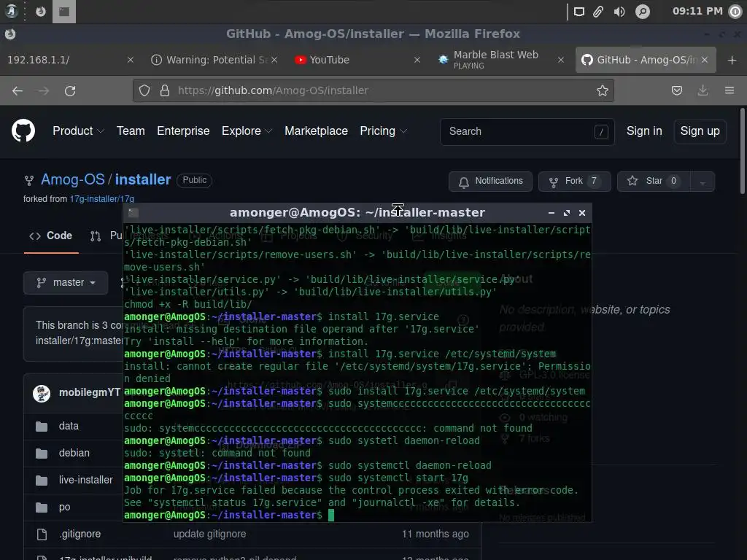Image resolution: width=747 pixels, height=560 pixels.
Task: Click the Sign up button
Action: (700, 131)
